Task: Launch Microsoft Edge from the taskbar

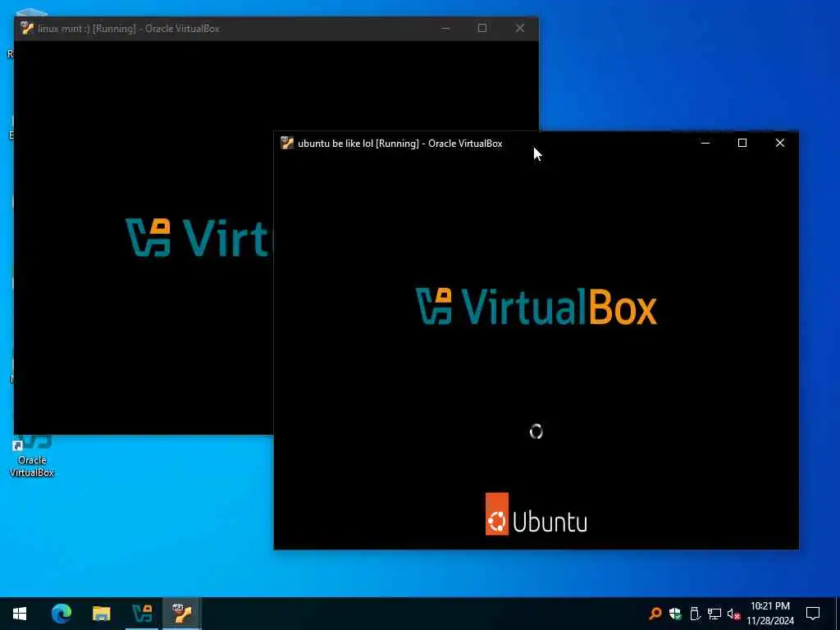Action: tap(61, 614)
